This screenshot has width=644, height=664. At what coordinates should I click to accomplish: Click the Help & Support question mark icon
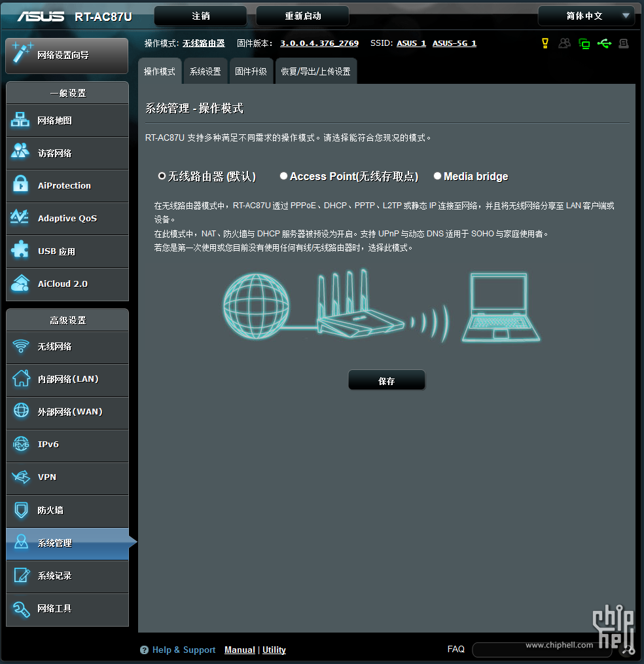point(144,650)
